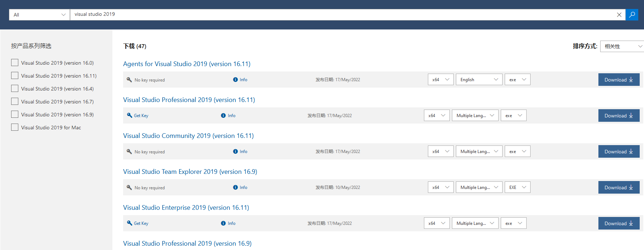
Task: Download Visual Studio Professional 2019 version 16.11
Action: click(x=619, y=115)
